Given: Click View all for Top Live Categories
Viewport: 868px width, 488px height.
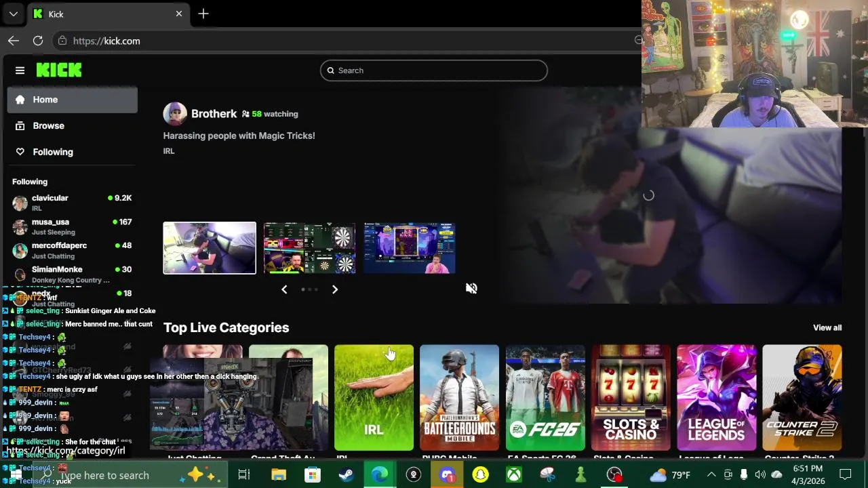Looking at the screenshot, I should [x=827, y=327].
